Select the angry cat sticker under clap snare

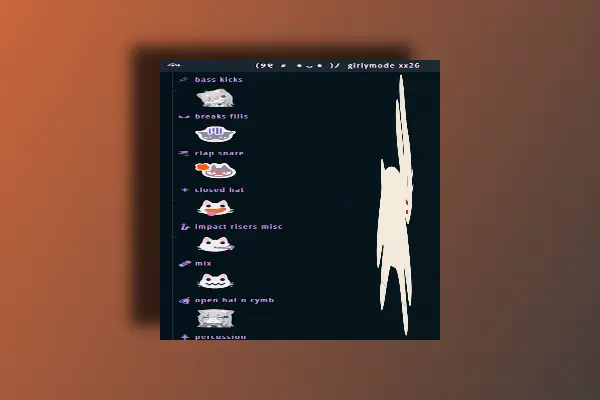215,171
